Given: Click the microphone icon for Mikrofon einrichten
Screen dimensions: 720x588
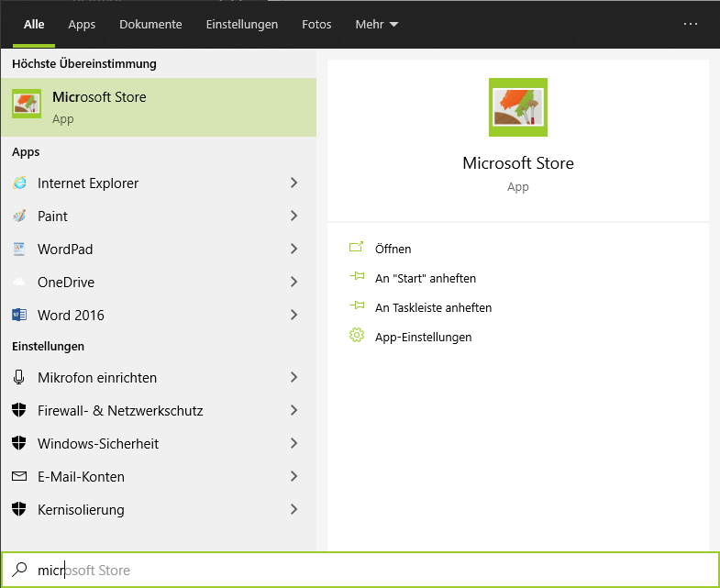Looking at the screenshot, I should [x=19, y=377].
